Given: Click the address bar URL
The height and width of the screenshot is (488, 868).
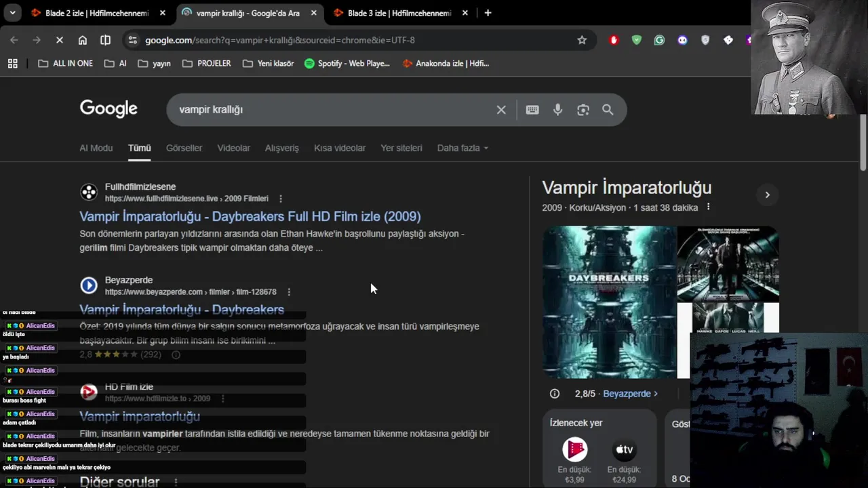Looking at the screenshot, I should 280,40.
